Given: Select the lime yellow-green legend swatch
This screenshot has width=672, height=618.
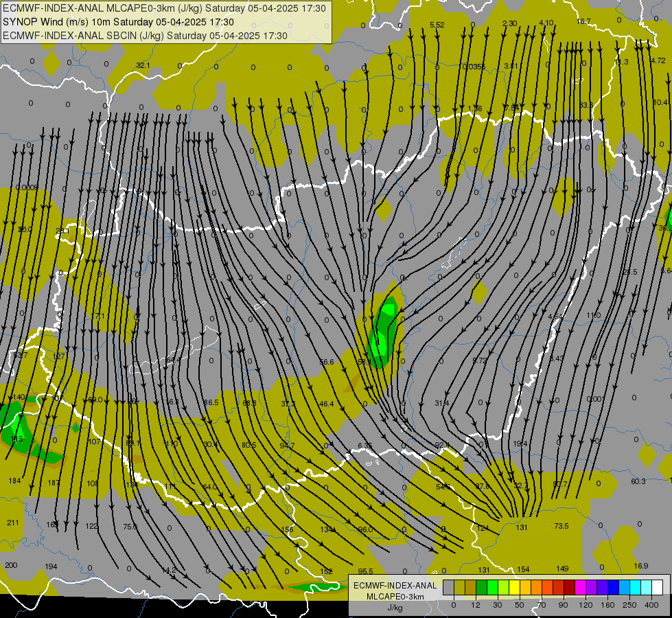Looking at the screenshot, I should pyautogui.click(x=504, y=587).
